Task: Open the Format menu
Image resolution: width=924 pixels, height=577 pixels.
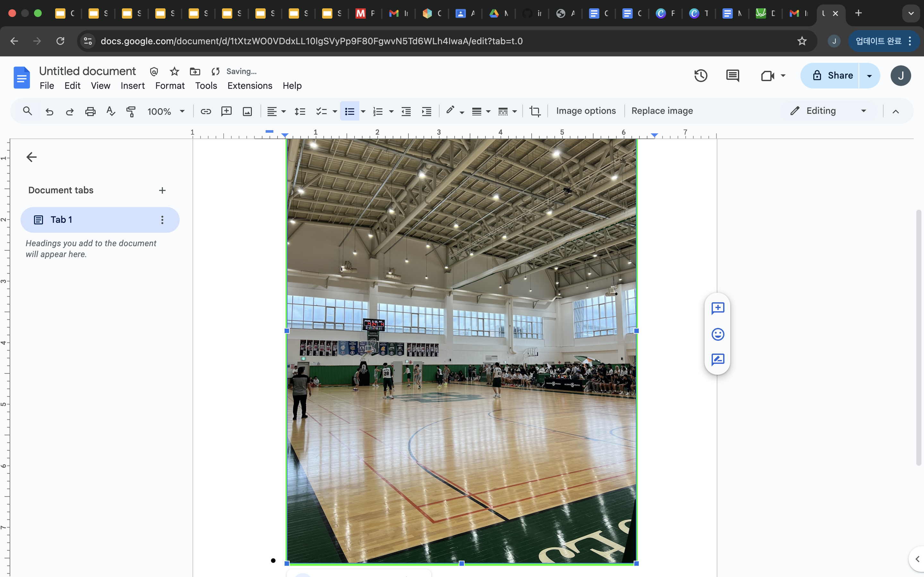Action: [x=169, y=86]
